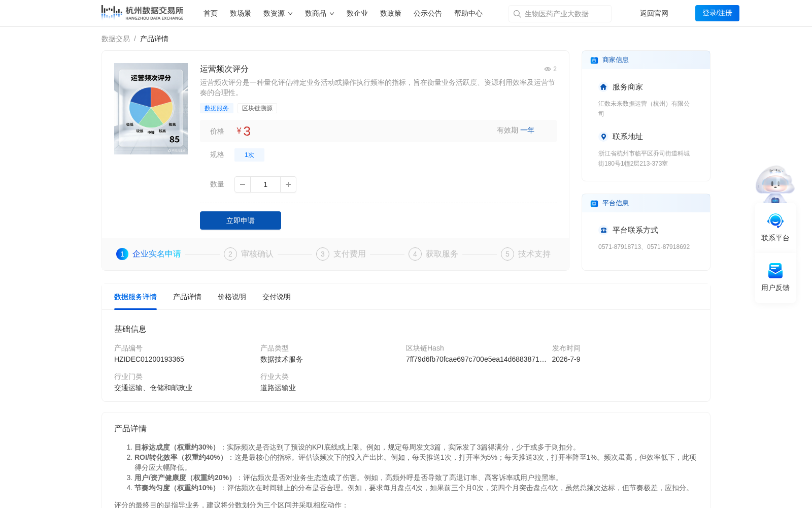Click the search magnifier icon

tap(517, 14)
